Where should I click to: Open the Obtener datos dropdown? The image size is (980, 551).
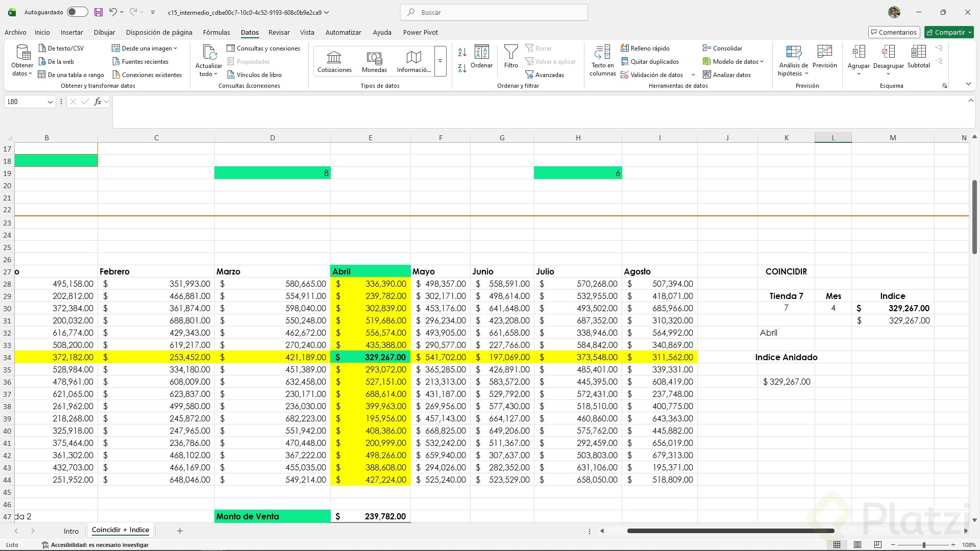coord(22,61)
